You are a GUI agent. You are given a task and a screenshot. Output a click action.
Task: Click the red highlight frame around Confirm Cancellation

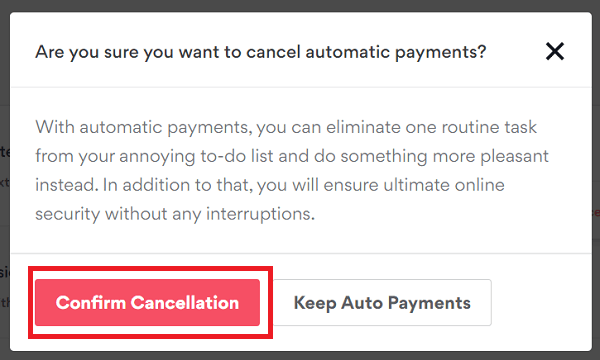(x=150, y=268)
